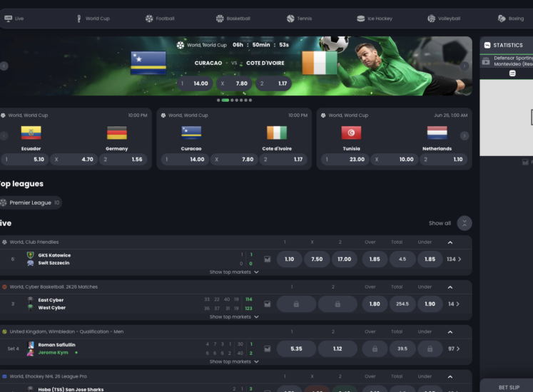Screen dimensions: 533x392
Task: Open Premier League top league
Action: point(30,203)
